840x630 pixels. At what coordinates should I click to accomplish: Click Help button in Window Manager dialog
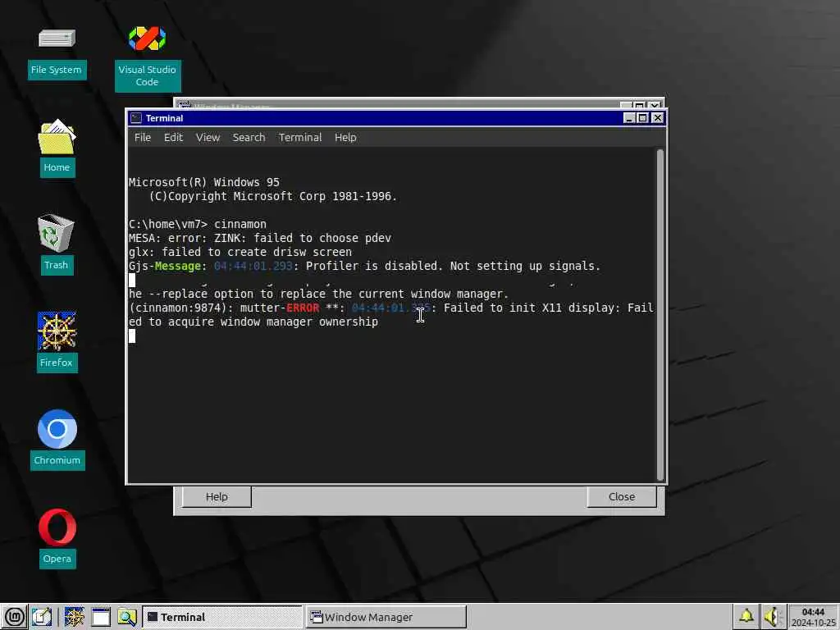coord(217,496)
